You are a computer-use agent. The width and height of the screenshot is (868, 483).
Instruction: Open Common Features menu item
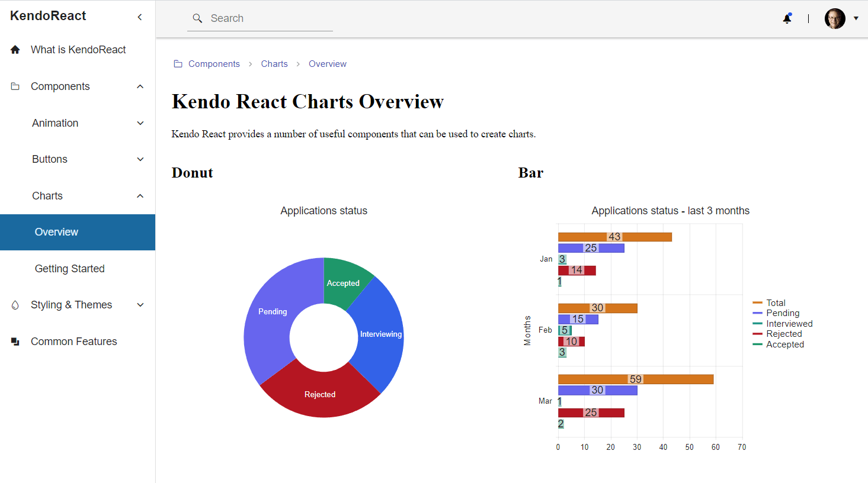78,342
